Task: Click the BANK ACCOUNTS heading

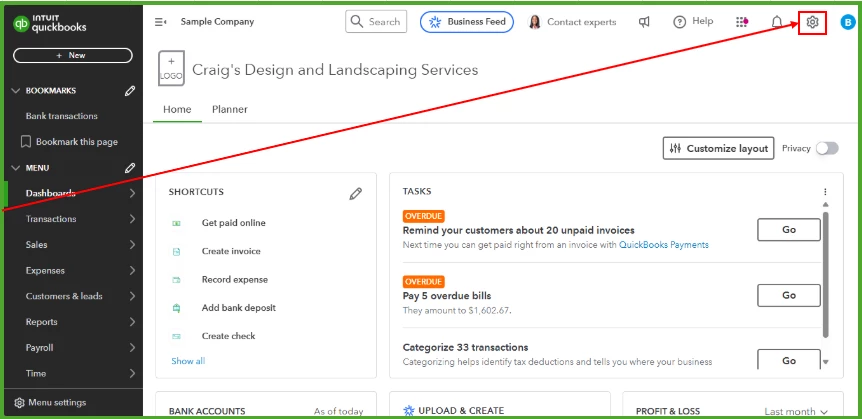Action: point(207,411)
